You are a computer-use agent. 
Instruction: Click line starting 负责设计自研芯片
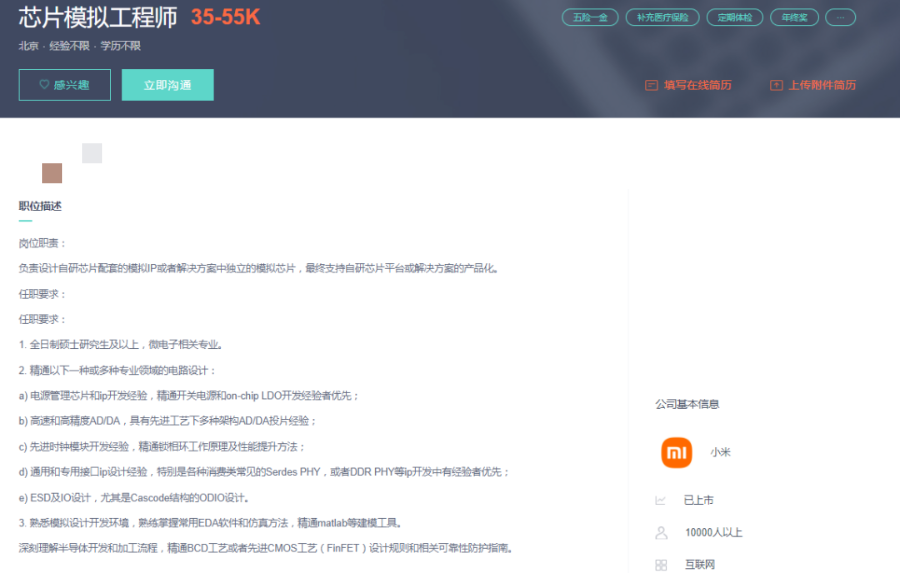click(259, 269)
